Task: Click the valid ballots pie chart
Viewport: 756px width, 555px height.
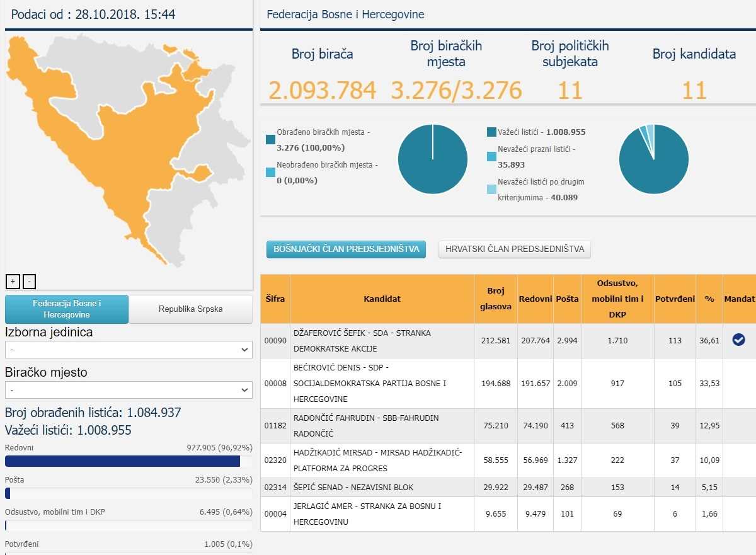Action: coord(653,159)
